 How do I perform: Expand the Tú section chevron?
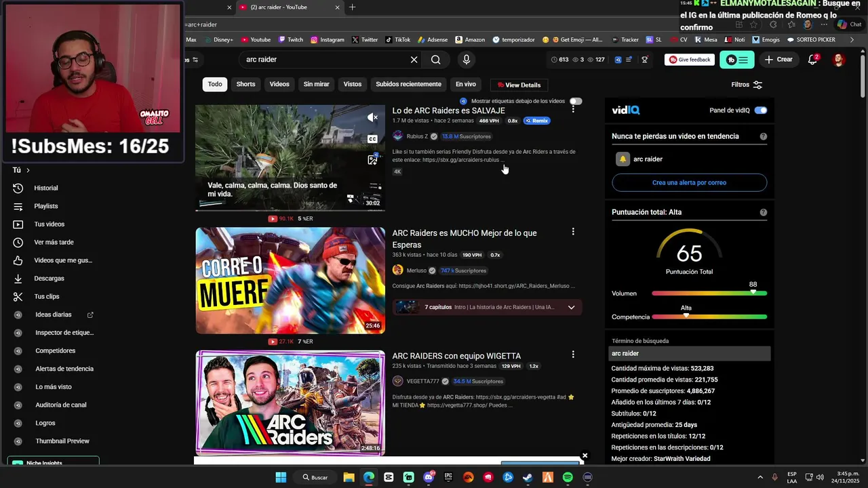(28, 170)
